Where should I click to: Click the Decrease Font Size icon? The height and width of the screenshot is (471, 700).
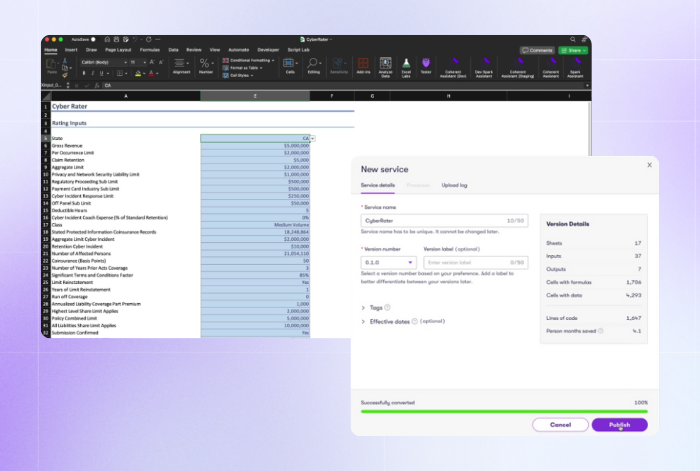(x=161, y=62)
